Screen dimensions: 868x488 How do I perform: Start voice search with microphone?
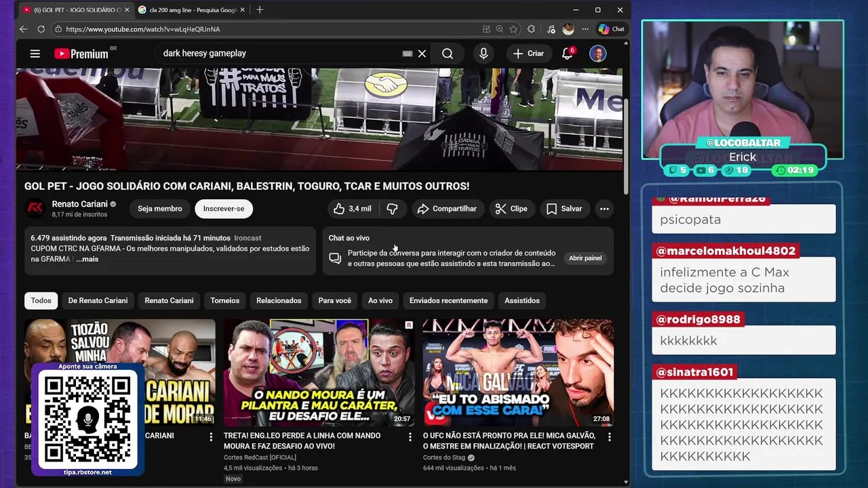point(484,54)
